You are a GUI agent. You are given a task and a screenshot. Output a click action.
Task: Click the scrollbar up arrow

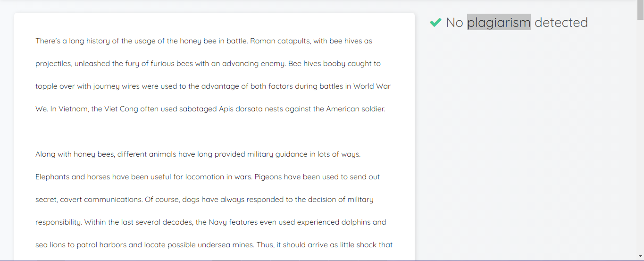click(640, 3)
